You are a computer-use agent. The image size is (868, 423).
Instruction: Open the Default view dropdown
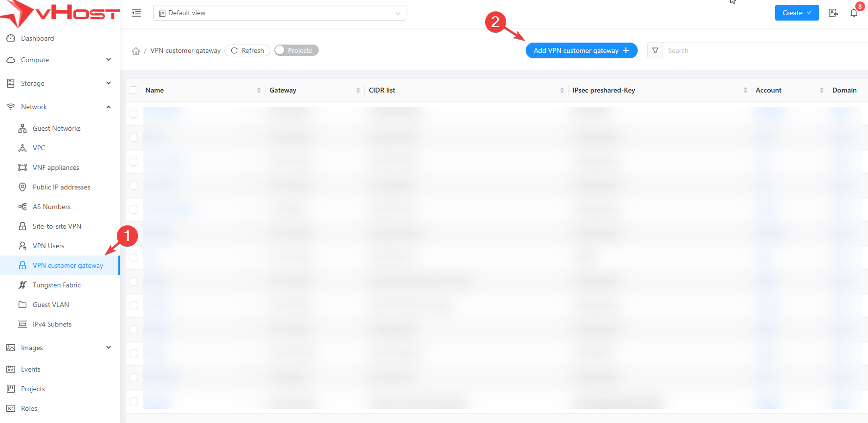coord(279,13)
